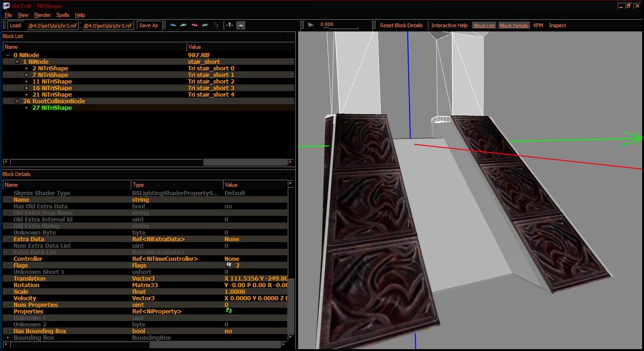Expand the Bounding Box row

tap(8, 337)
